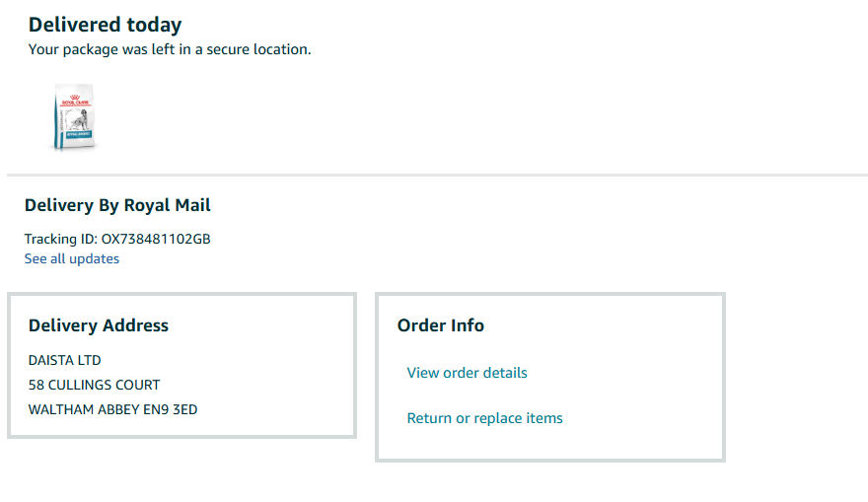Click the Order Info heading
The width and height of the screenshot is (868, 502).
point(441,325)
